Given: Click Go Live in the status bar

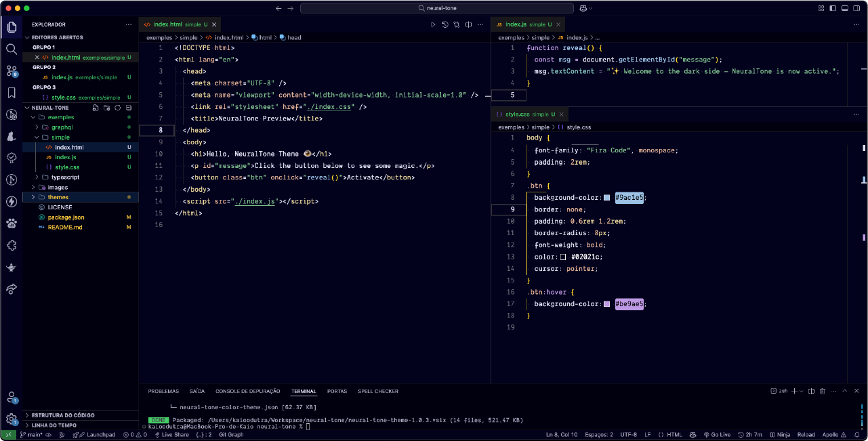Looking at the screenshot, I should [716, 434].
